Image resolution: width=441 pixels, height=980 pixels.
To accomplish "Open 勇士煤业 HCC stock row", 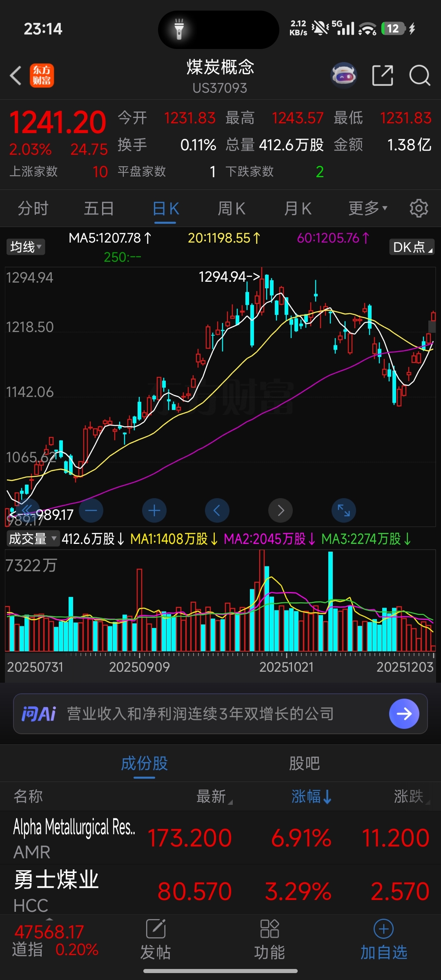I will click(x=220, y=891).
